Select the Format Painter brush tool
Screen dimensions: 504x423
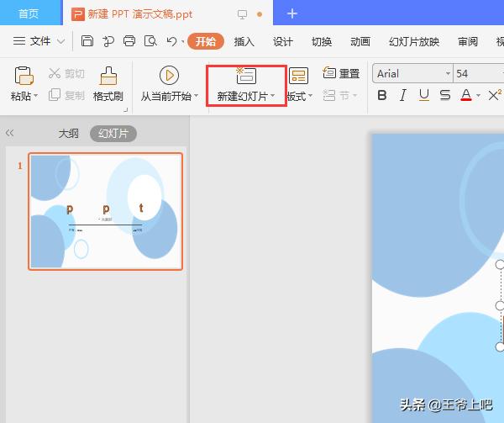pos(108,77)
